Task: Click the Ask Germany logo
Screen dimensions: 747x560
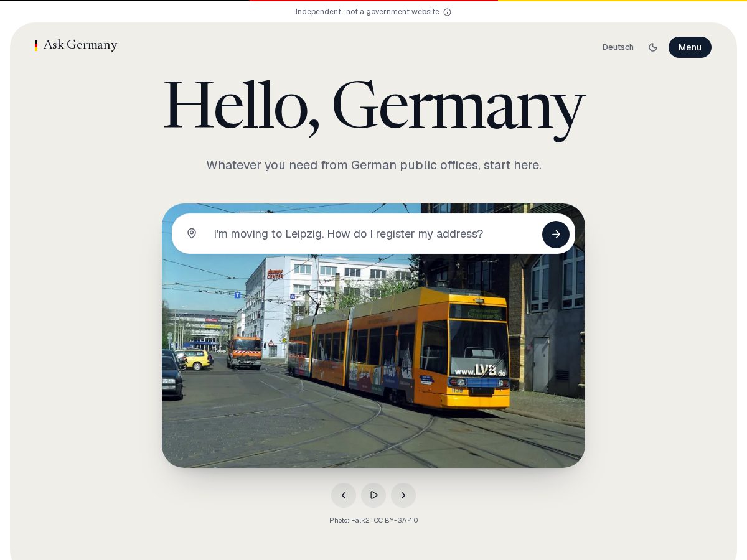Action: point(76,45)
